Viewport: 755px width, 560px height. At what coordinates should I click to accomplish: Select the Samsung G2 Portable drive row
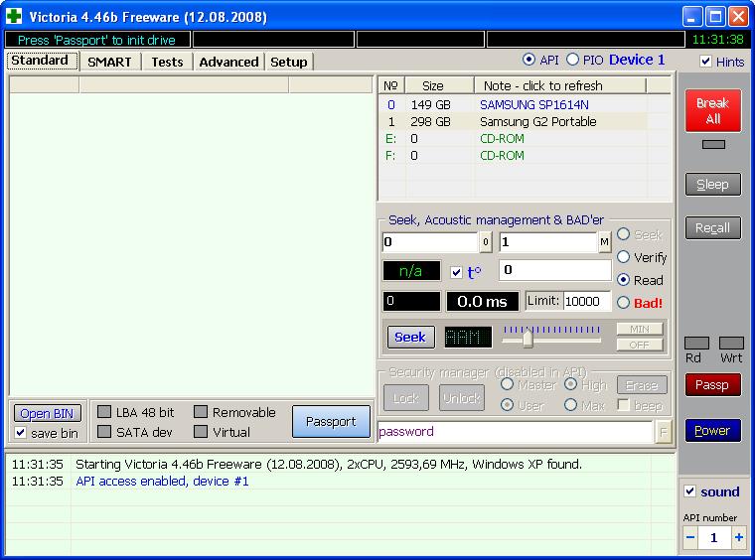pos(525,122)
